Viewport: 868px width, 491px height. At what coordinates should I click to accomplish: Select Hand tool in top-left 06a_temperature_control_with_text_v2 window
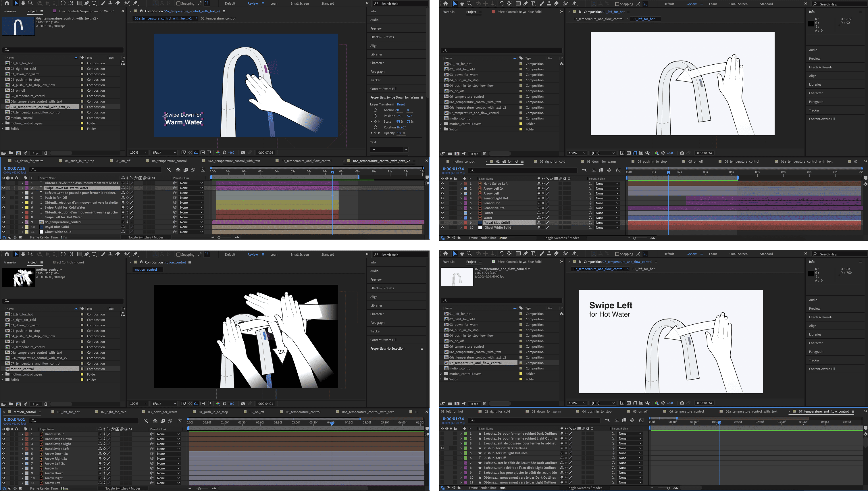pos(23,3)
